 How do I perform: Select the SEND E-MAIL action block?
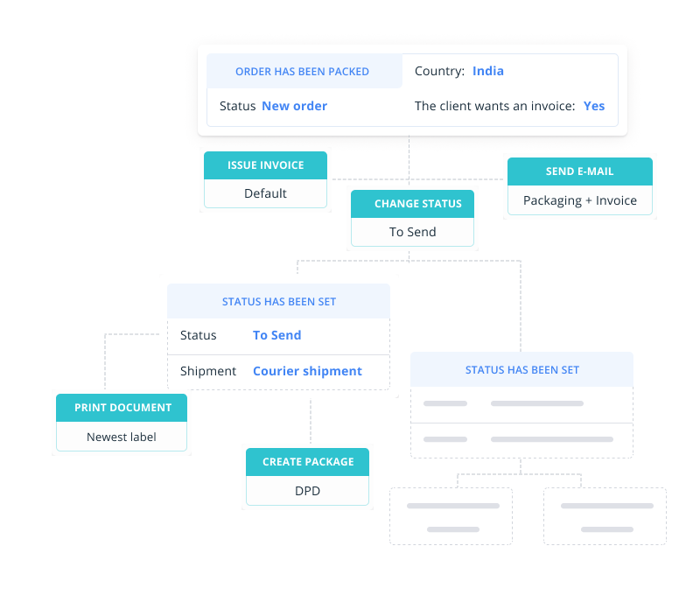[579, 171]
